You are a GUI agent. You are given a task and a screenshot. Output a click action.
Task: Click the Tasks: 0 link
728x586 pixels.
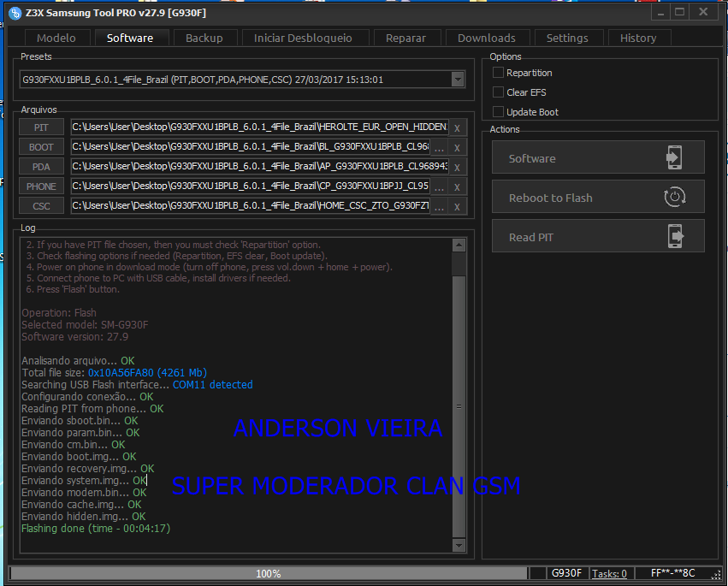click(609, 573)
